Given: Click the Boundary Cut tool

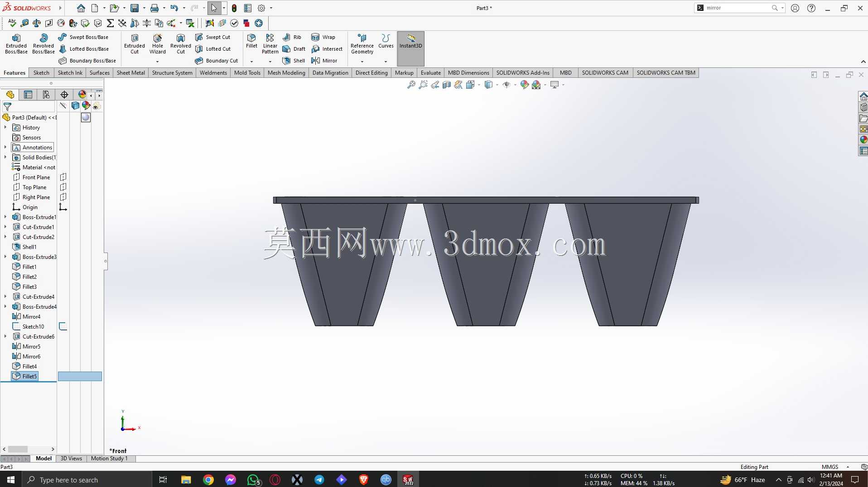Looking at the screenshot, I should [217, 61].
